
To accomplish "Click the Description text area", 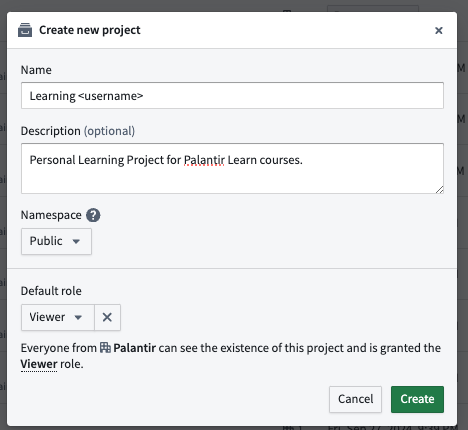I will click(232, 168).
